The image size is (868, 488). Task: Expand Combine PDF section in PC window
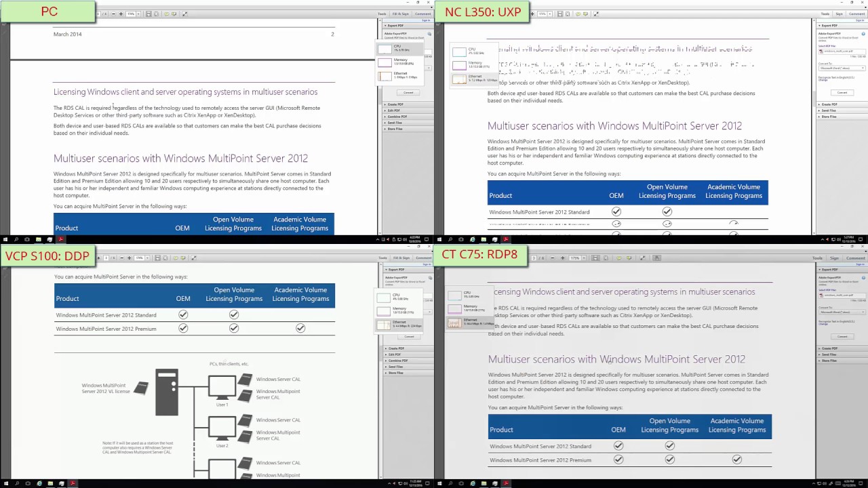click(x=408, y=117)
